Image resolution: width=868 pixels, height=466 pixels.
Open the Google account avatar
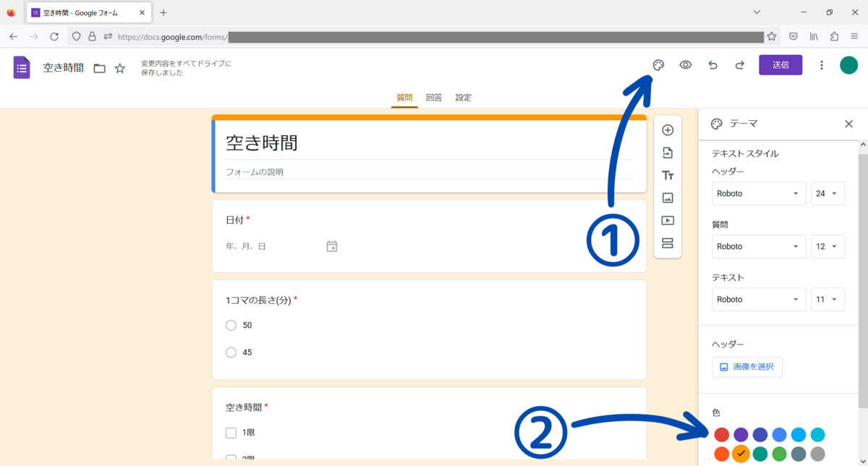pos(848,65)
